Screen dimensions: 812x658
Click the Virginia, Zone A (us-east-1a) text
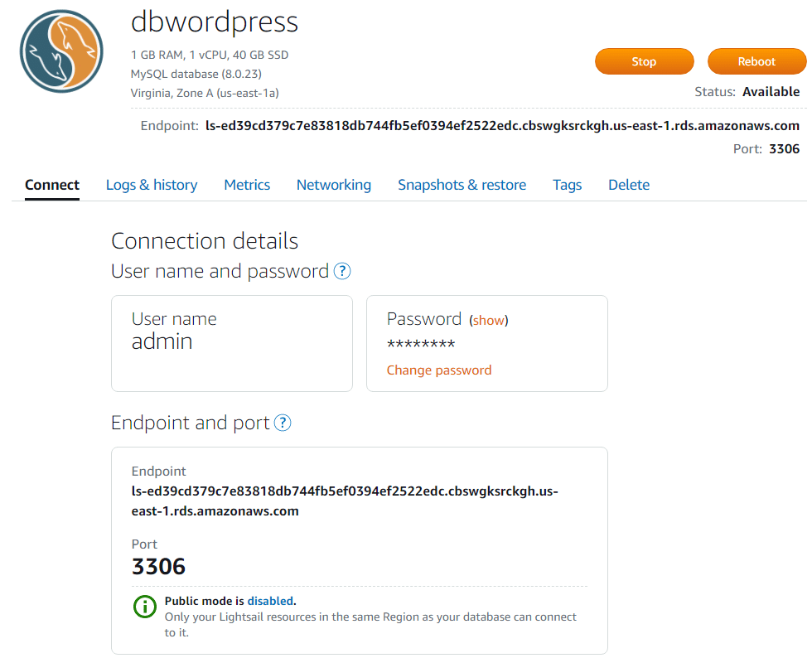(205, 94)
